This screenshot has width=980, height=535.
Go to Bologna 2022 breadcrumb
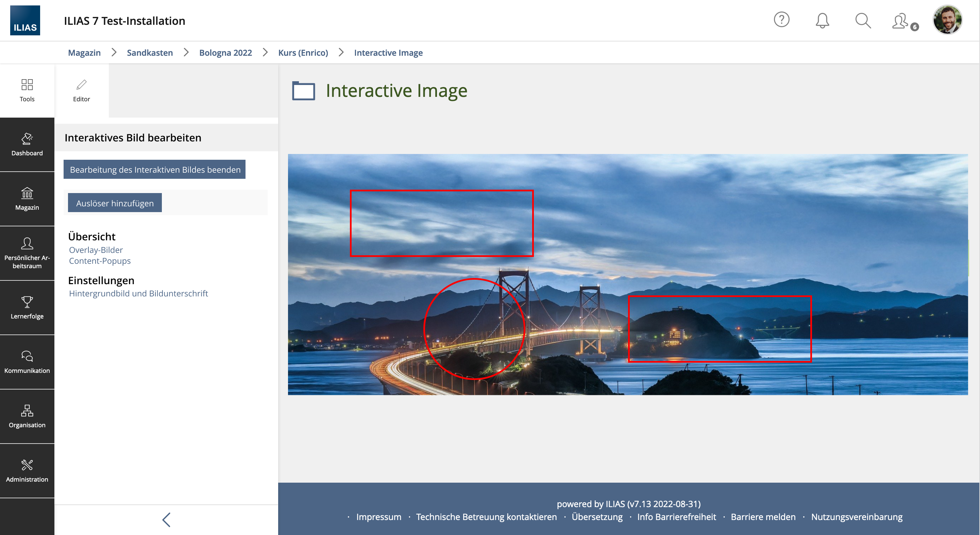(225, 52)
